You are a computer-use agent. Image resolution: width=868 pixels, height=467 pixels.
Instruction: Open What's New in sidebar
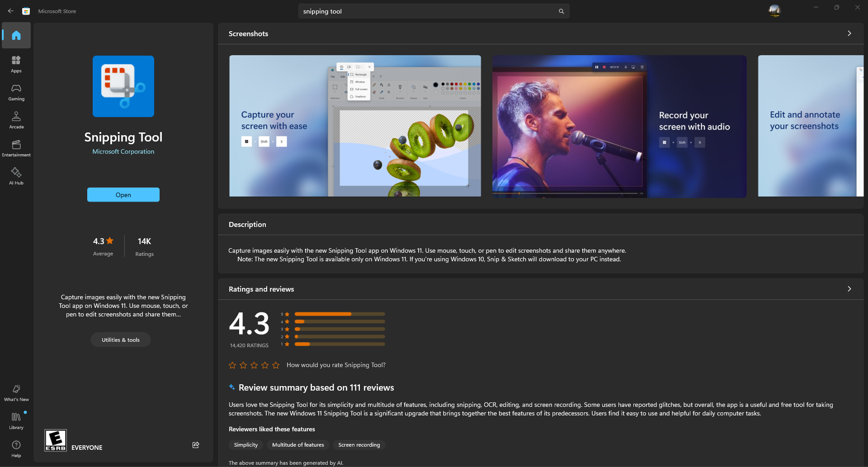tap(16, 392)
